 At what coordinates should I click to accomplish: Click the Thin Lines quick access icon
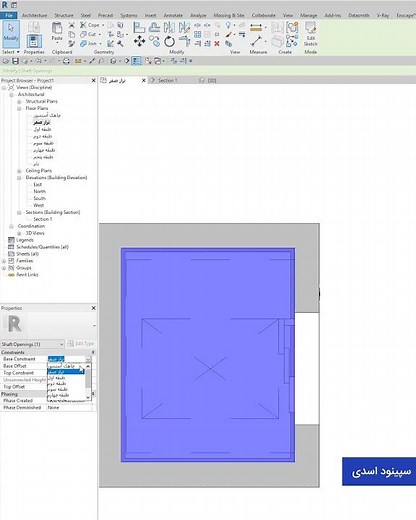point(137,61)
